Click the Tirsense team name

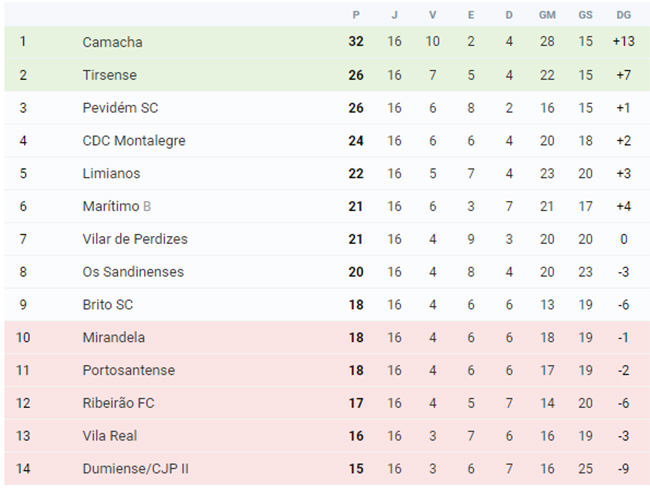click(x=109, y=75)
